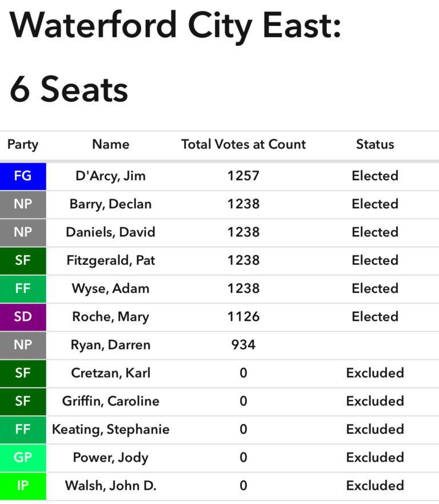439x504 pixels.
Task: Click the Total Votes at Count header
Action: point(244,145)
